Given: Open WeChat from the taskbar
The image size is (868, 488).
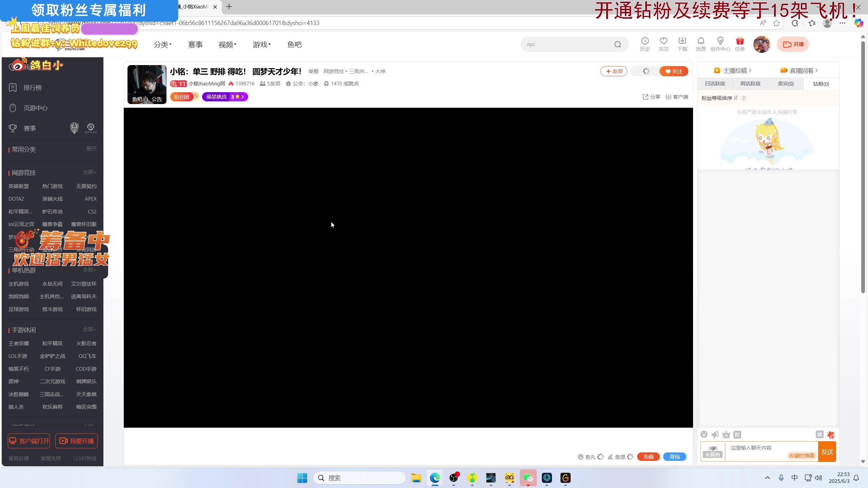Looking at the screenshot, I should [x=528, y=478].
